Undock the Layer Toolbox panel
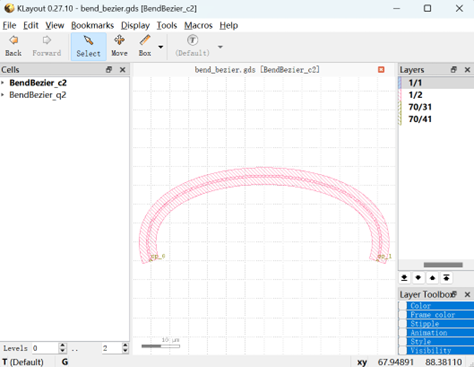This screenshot has width=474, height=367. pyautogui.click(x=454, y=294)
